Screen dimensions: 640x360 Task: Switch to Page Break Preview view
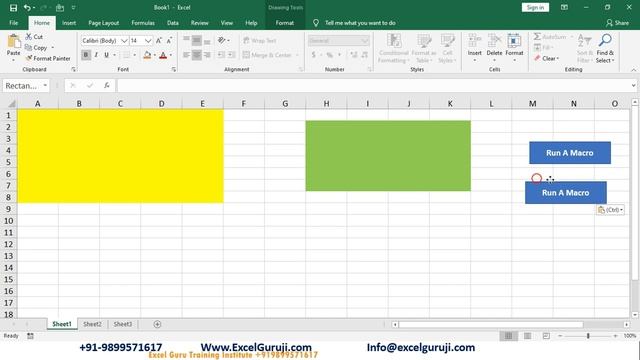tap(546, 336)
